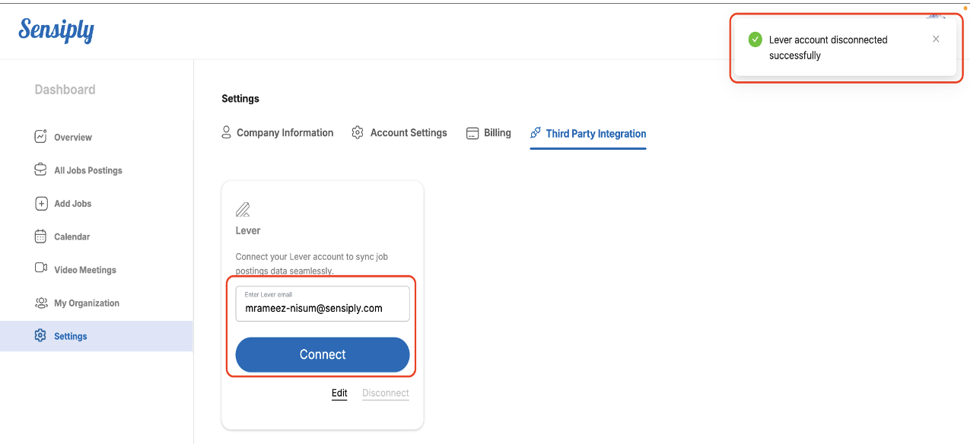Screen dimensions: 980x444
Task: Open Calendar via its sidebar icon
Action: pos(41,236)
